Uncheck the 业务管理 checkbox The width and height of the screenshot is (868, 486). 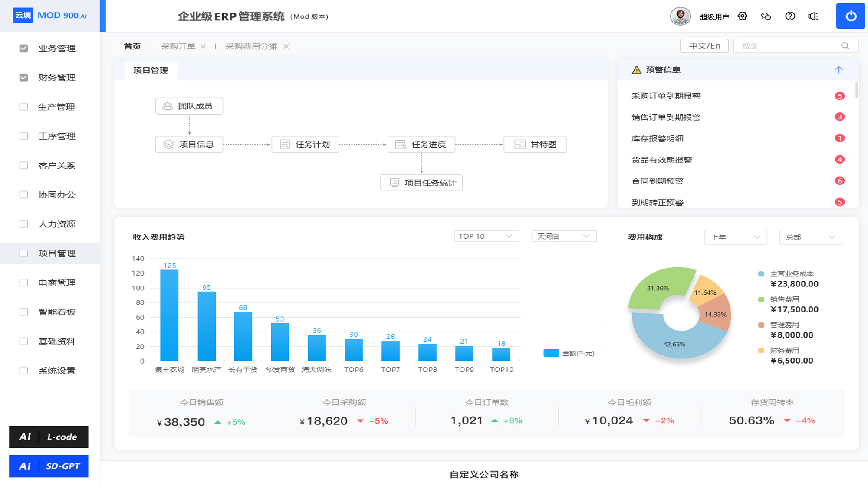tap(24, 48)
